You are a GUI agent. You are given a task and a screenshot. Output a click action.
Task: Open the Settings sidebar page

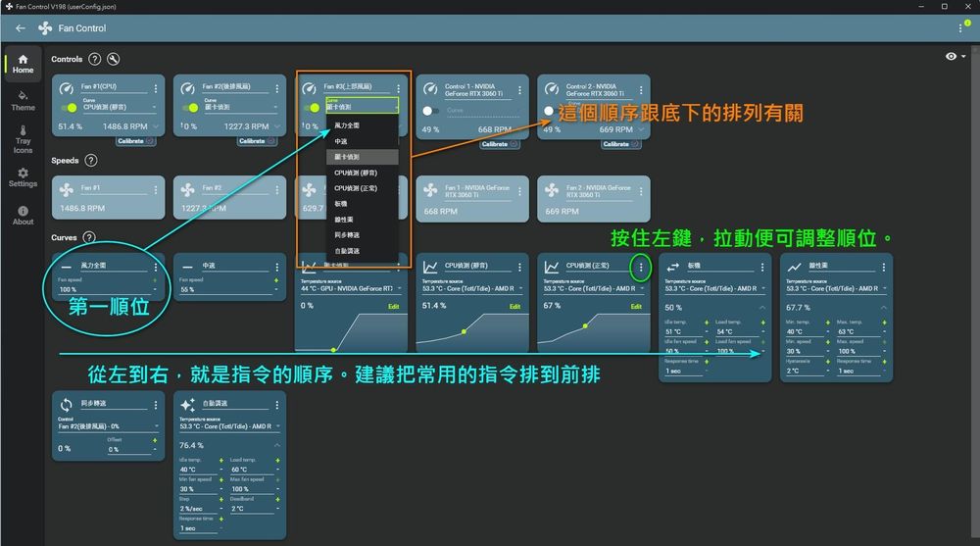point(24,177)
